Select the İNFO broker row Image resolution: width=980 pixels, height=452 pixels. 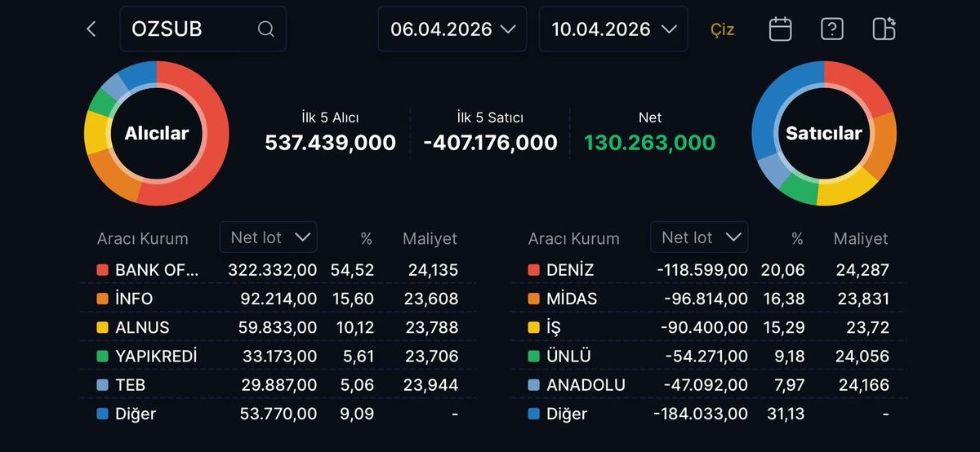coord(276,299)
